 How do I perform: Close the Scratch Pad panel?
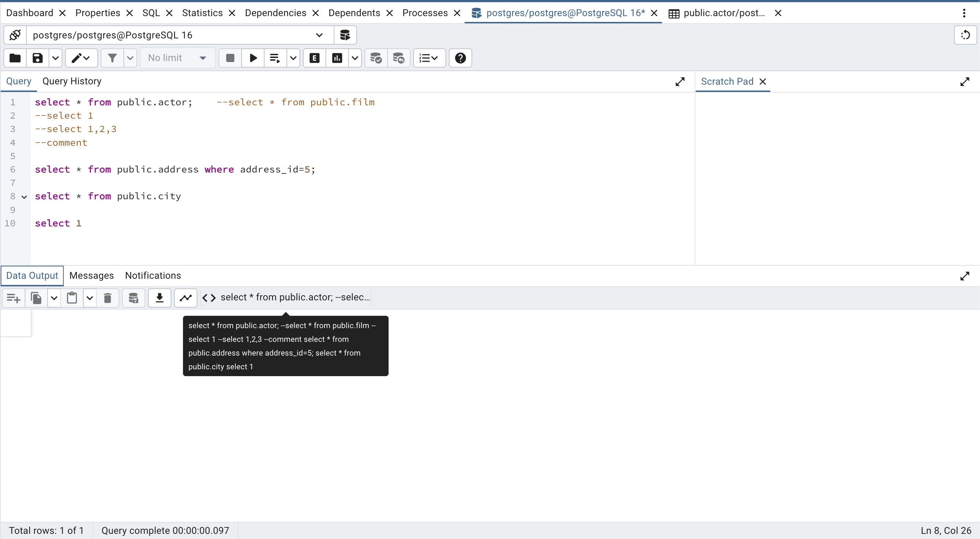click(x=763, y=82)
